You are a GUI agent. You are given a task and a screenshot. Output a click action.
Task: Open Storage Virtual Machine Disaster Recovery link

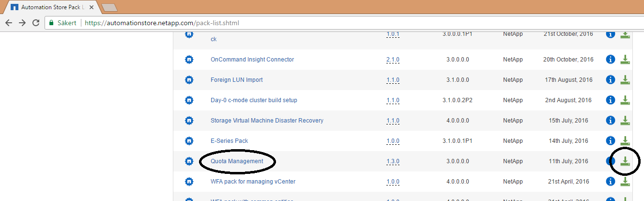[267, 121]
